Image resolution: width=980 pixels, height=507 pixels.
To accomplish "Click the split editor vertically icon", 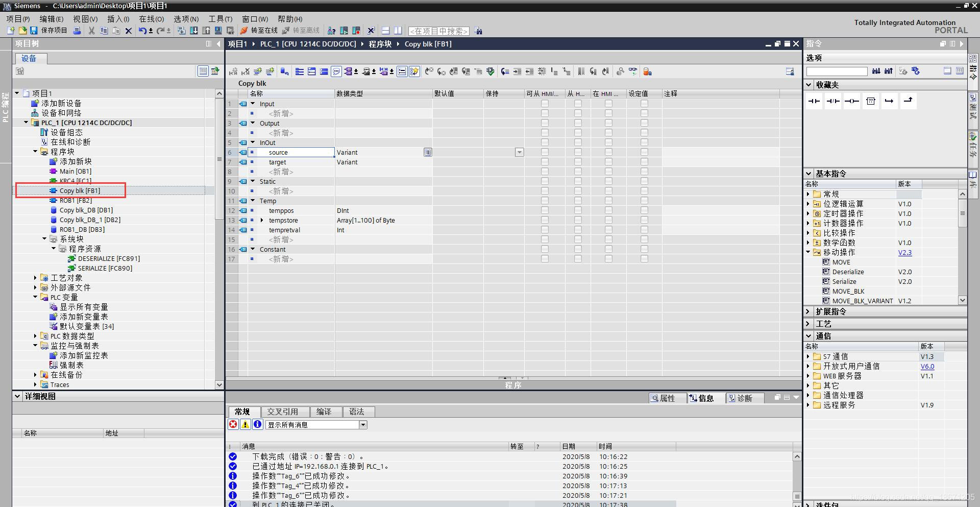I will pyautogui.click(x=398, y=31).
